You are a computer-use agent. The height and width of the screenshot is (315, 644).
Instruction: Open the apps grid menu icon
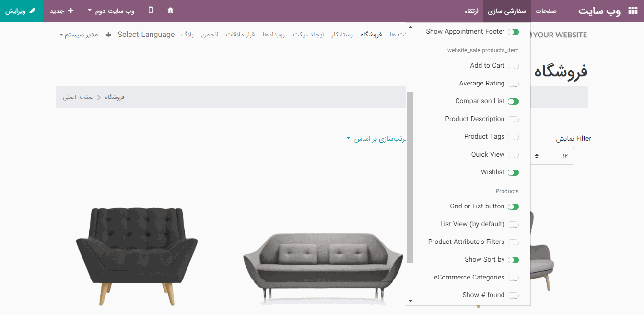coord(632,11)
